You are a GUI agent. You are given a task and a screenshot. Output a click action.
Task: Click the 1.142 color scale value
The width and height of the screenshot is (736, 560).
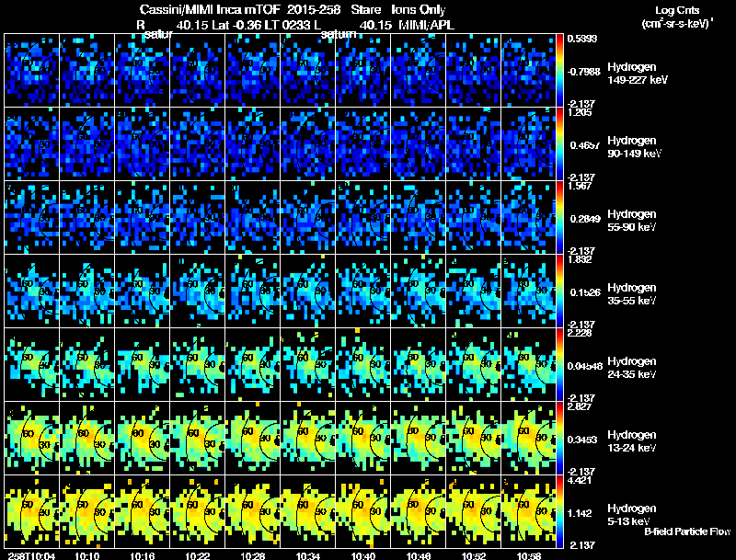coord(581,514)
